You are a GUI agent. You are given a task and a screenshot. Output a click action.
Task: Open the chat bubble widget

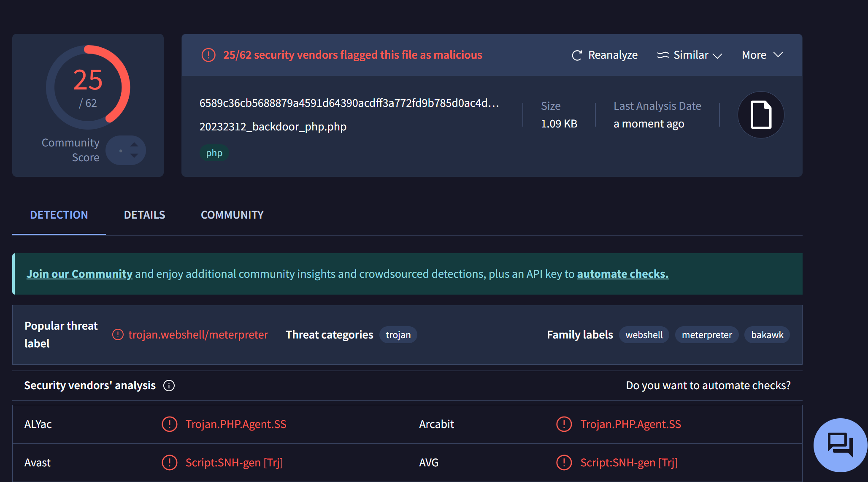840,444
